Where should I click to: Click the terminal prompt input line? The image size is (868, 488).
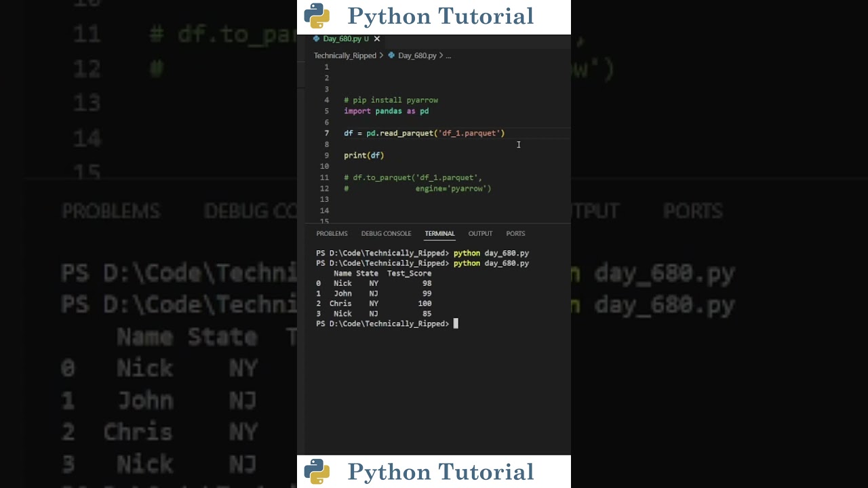click(x=387, y=324)
